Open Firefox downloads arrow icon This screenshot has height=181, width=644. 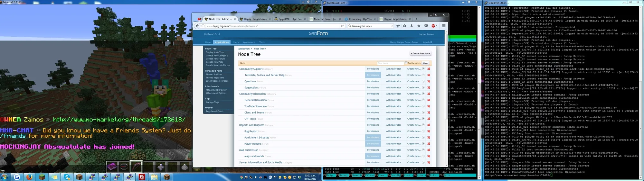[412, 26]
